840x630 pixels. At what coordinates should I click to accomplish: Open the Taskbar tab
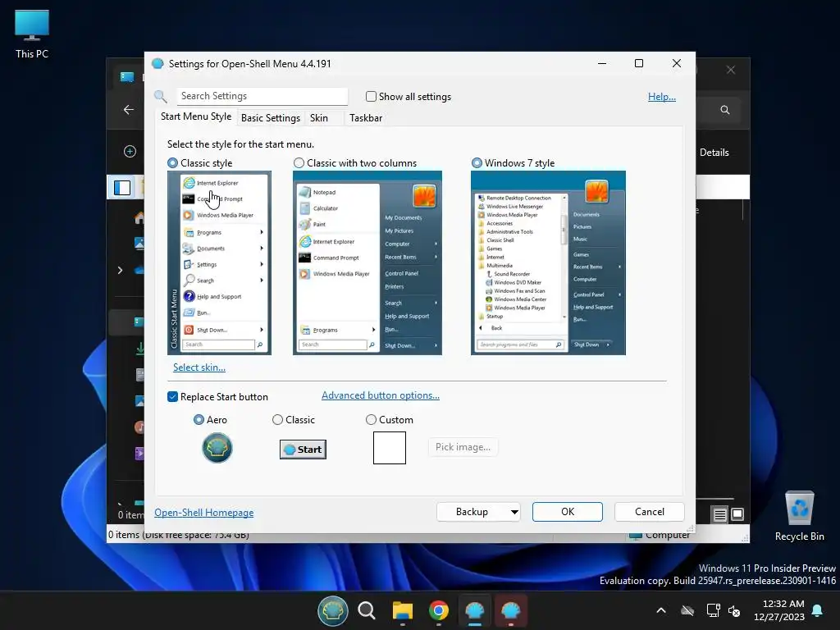point(366,118)
